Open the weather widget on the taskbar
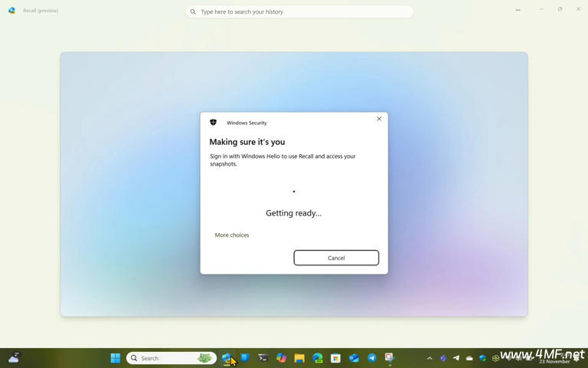The width and height of the screenshot is (588, 368). tap(14, 358)
